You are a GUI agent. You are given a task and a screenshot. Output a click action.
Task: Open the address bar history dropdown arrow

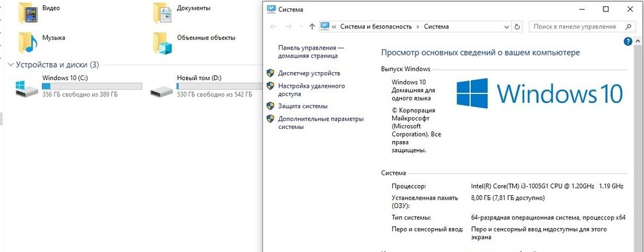coord(506,26)
